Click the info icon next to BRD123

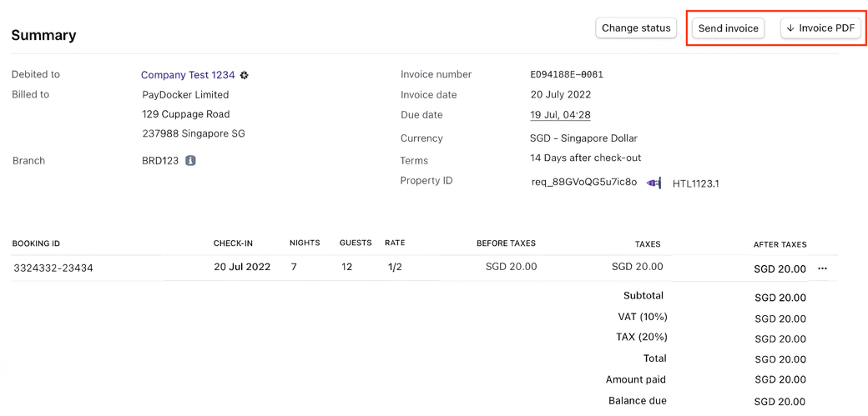[x=190, y=161]
